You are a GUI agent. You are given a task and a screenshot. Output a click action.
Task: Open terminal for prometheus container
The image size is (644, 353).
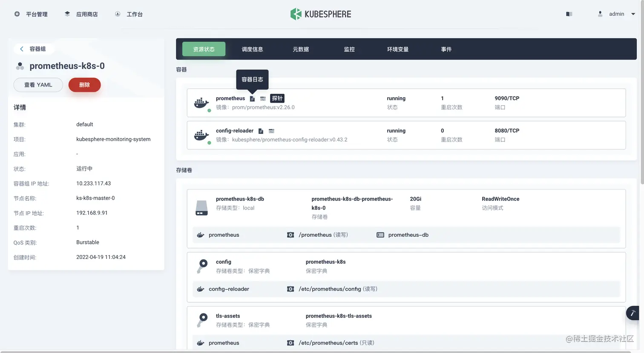pyautogui.click(x=263, y=98)
